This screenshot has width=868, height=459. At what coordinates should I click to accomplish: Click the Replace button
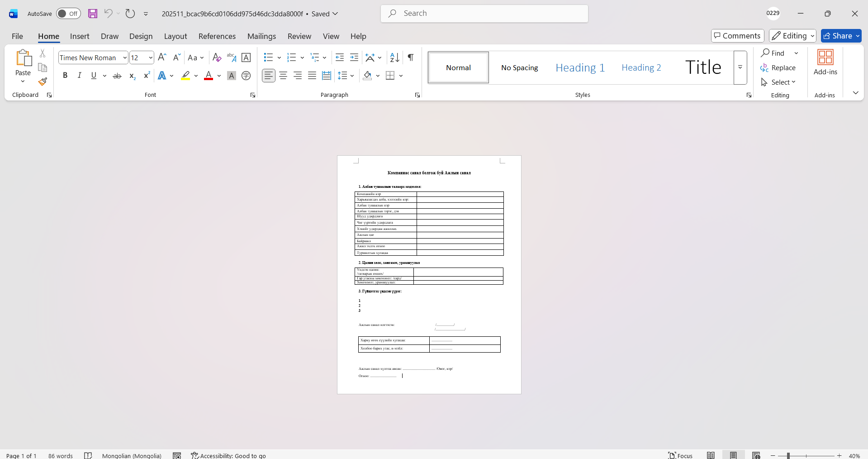pos(778,67)
